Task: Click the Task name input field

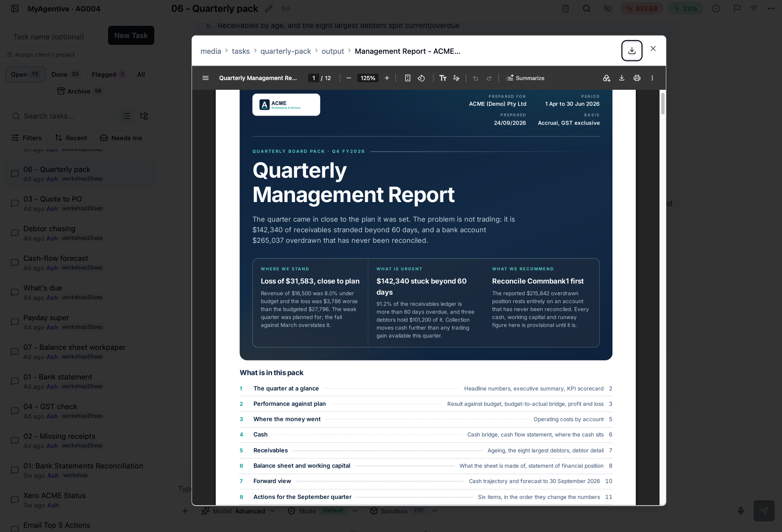Action: 55,37
